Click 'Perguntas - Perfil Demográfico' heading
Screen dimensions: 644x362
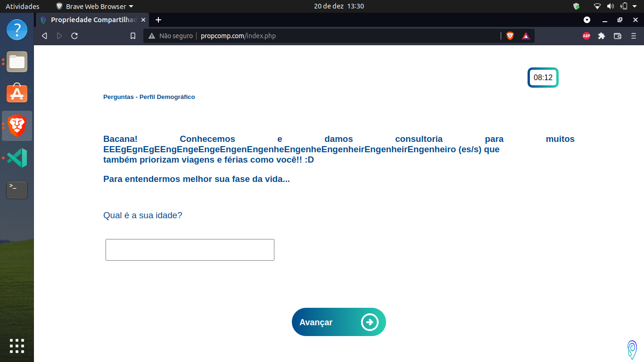coord(149,97)
